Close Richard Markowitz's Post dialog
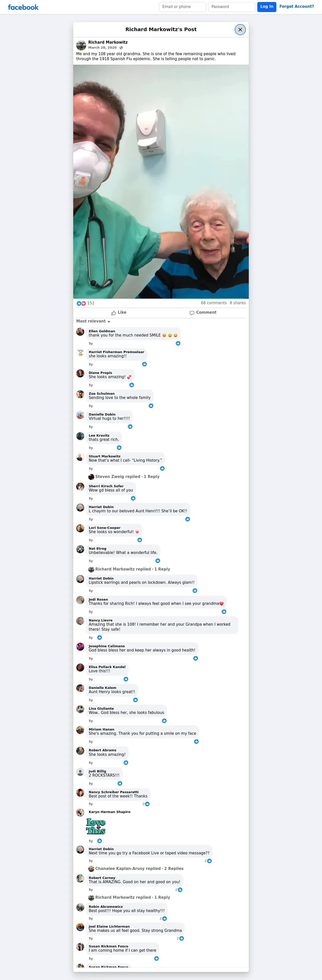322x980 pixels. pos(240,30)
